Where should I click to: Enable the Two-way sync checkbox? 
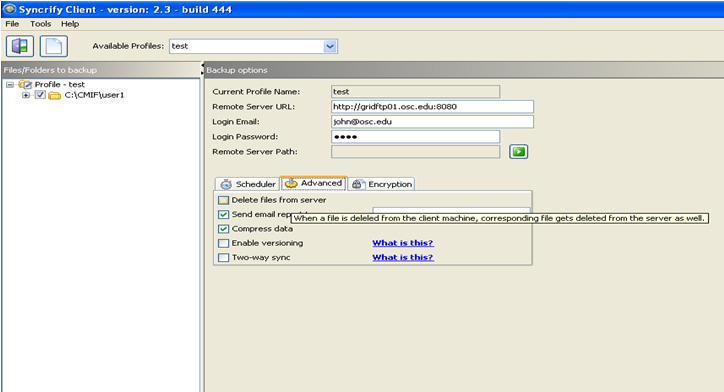click(x=223, y=257)
